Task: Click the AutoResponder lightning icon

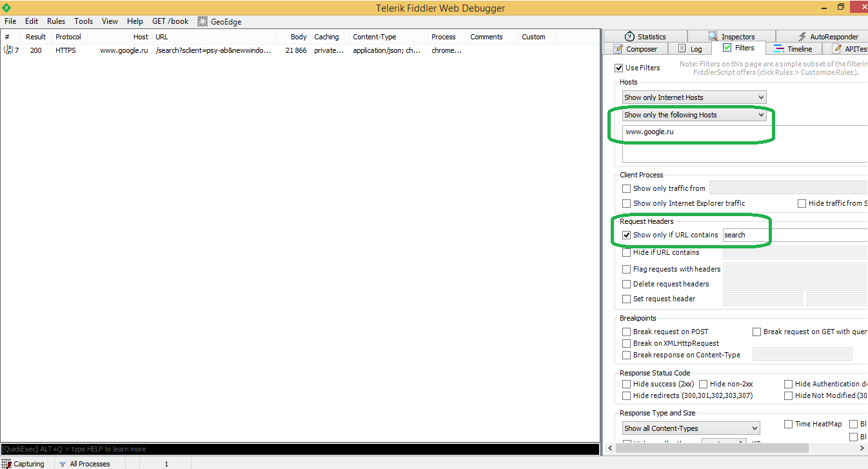Action: coord(802,37)
